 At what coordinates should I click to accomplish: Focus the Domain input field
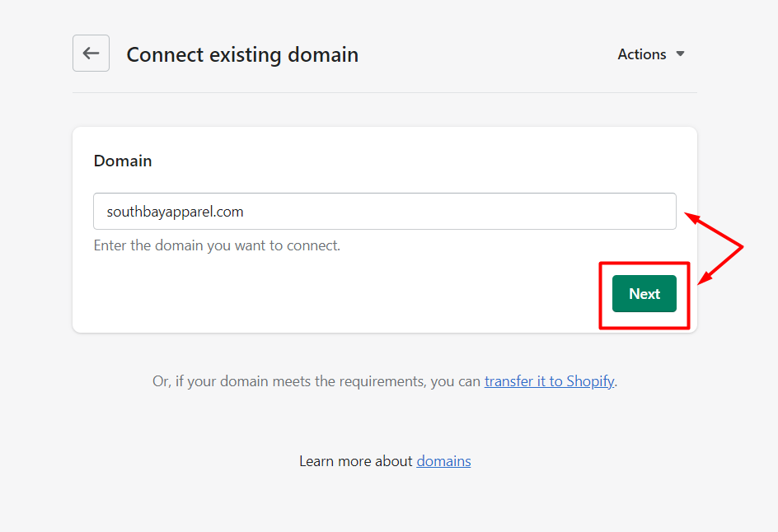pyautogui.click(x=384, y=212)
